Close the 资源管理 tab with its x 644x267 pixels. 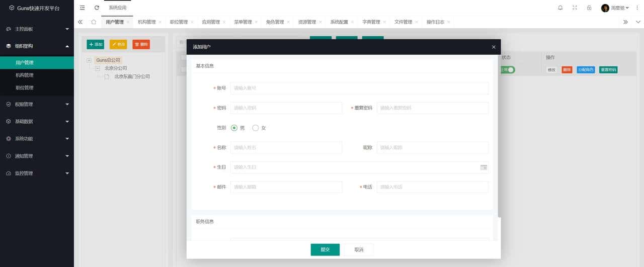[x=321, y=22]
